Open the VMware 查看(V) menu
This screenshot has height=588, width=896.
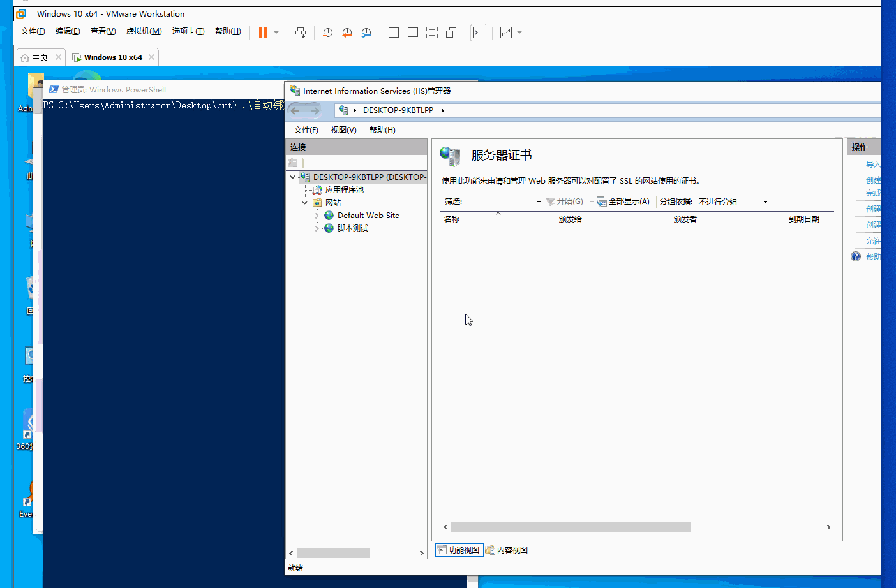[103, 31]
